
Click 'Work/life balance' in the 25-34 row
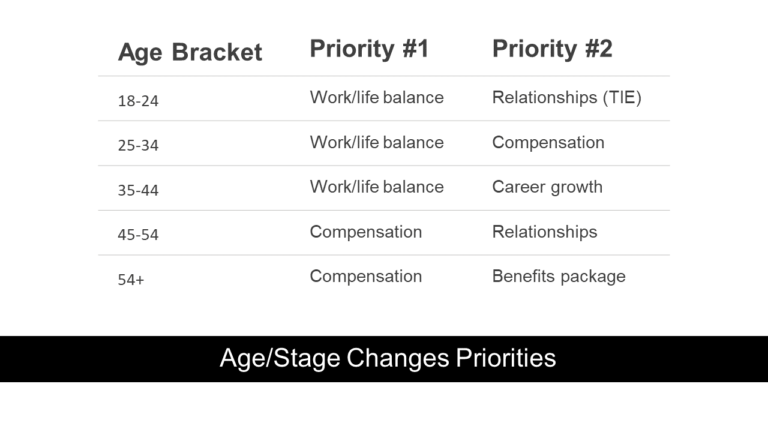pos(376,142)
